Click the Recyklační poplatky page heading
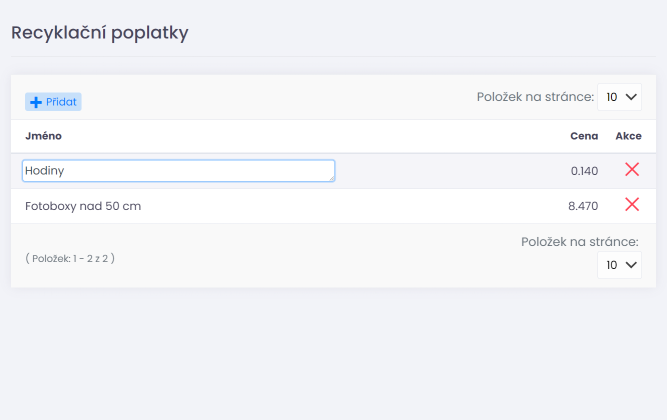Viewport: 667px width, 420px height. coord(100,32)
